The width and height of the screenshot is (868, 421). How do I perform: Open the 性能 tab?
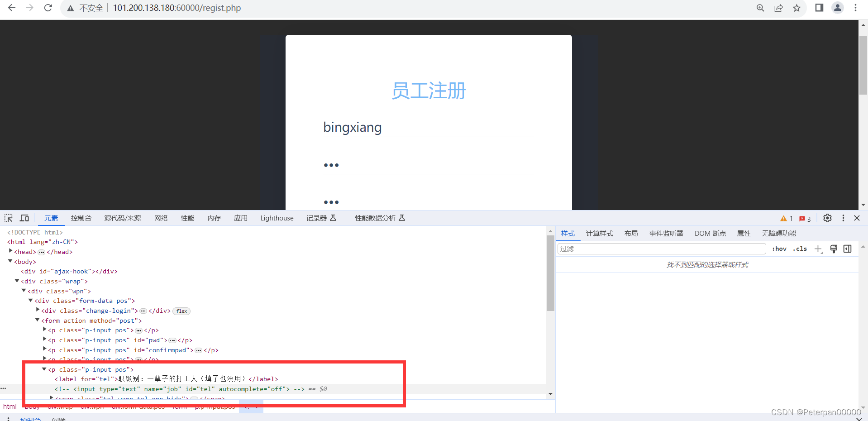187,218
